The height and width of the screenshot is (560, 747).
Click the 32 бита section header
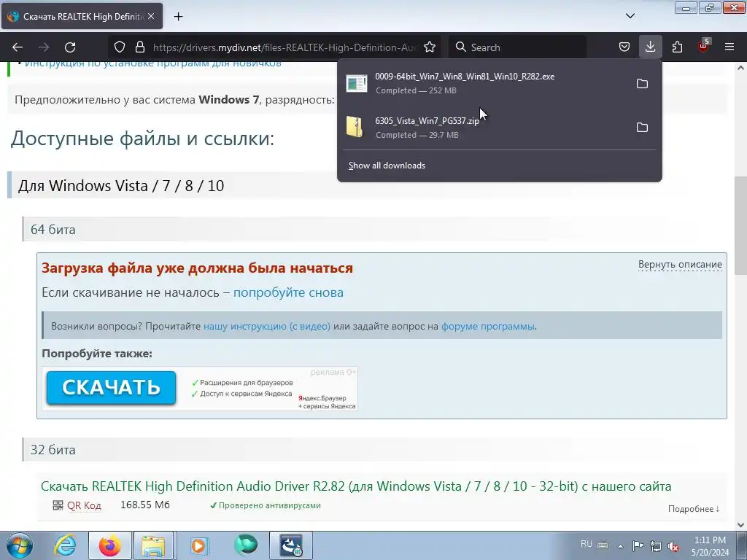[53, 450]
